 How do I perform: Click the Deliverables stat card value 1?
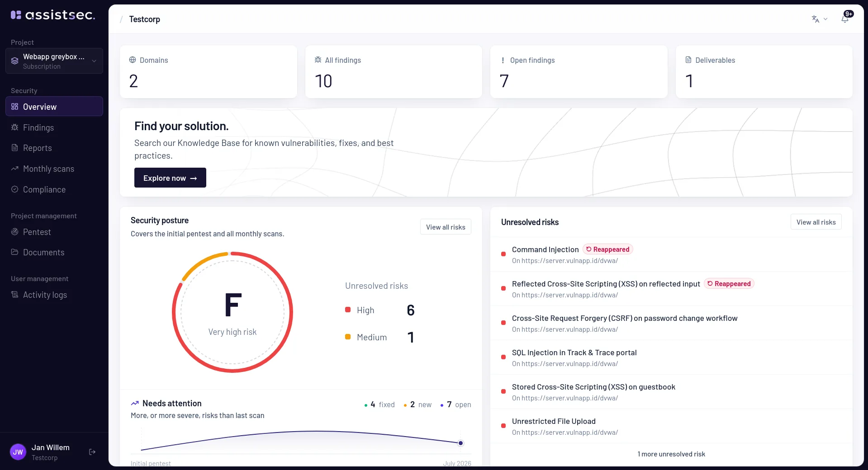[x=689, y=81]
